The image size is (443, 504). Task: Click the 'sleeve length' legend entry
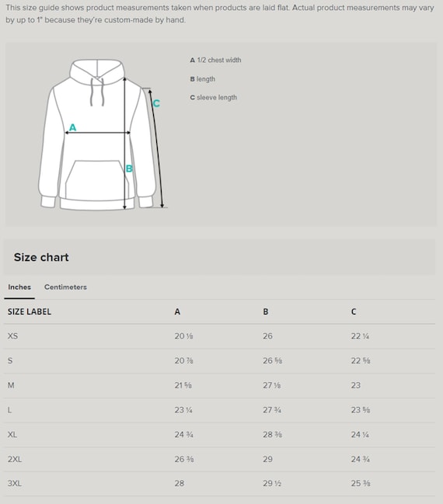(213, 97)
